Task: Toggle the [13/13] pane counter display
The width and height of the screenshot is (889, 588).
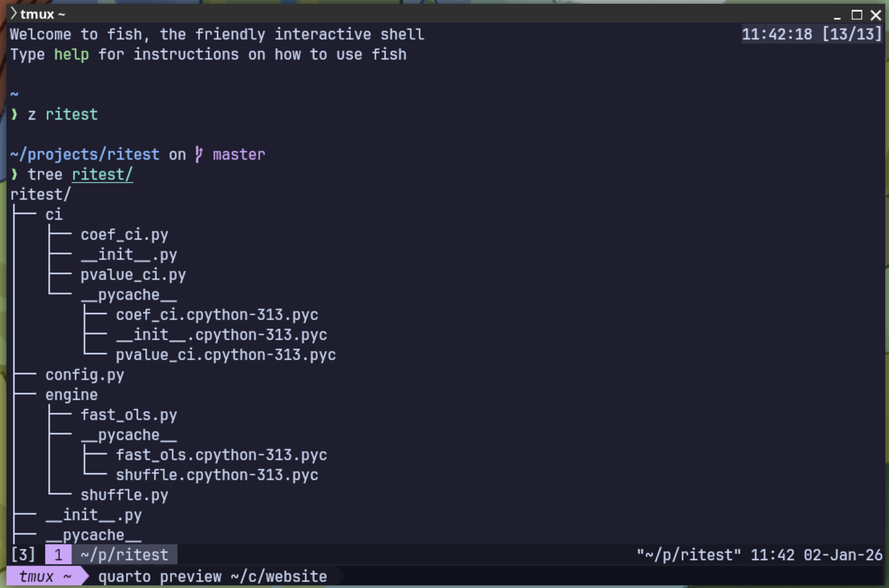Action: tap(854, 34)
